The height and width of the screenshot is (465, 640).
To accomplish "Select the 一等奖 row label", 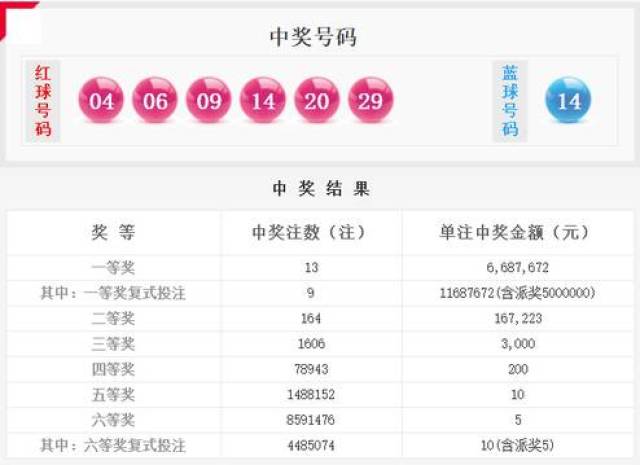I will (113, 268).
